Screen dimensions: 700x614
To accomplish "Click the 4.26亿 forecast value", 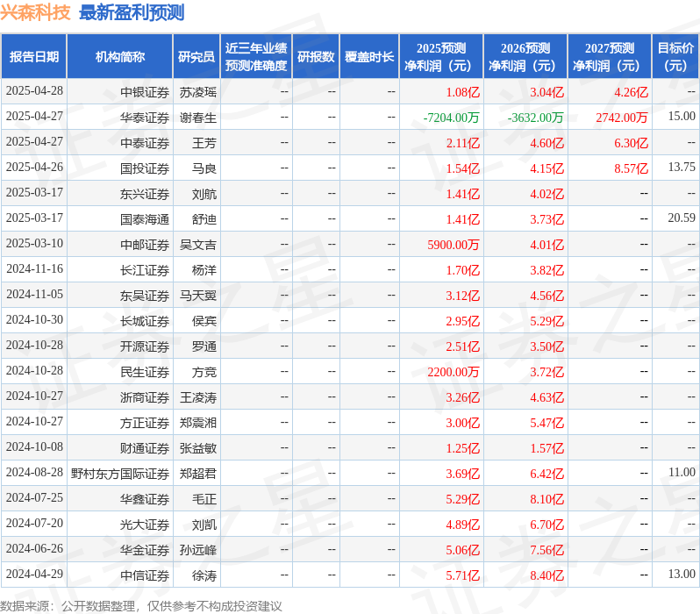I will point(632,92).
